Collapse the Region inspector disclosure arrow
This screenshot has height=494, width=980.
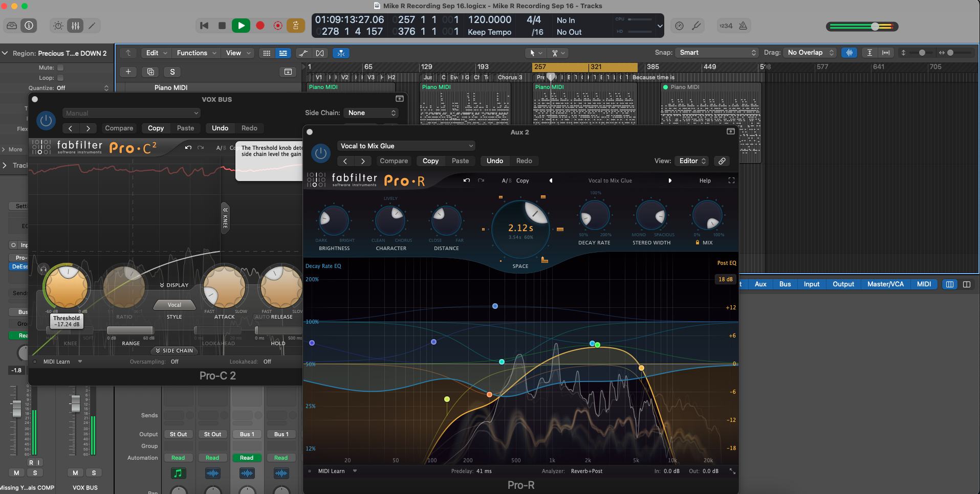pyautogui.click(x=5, y=53)
